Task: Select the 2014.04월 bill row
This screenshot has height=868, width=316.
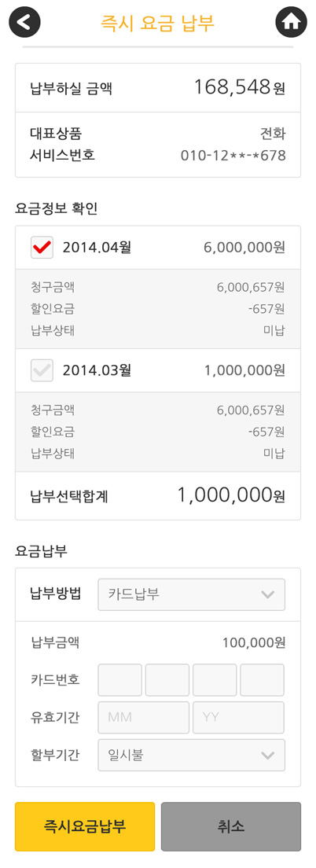Action: click(158, 248)
